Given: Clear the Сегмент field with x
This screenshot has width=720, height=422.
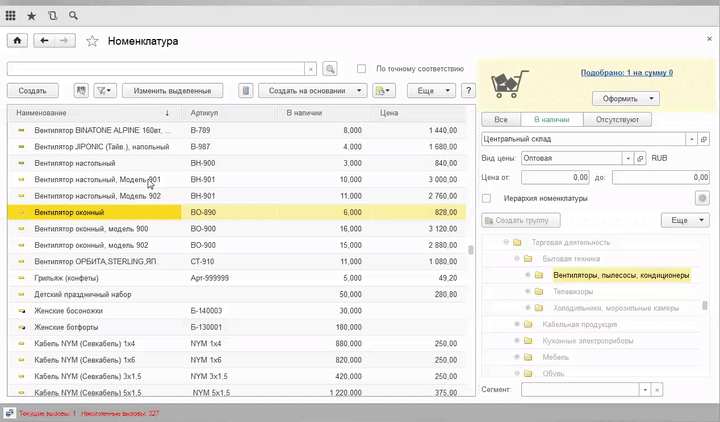Looking at the screenshot, I should click(x=657, y=390).
